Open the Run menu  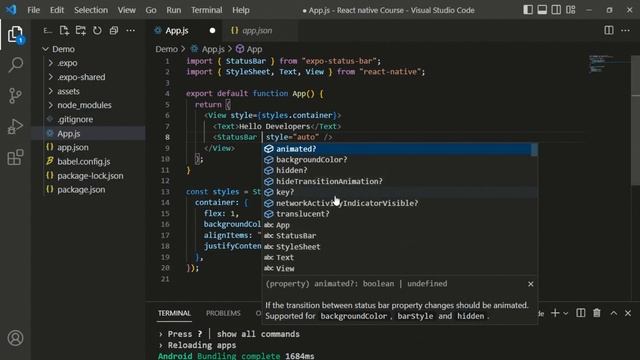click(173, 10)
